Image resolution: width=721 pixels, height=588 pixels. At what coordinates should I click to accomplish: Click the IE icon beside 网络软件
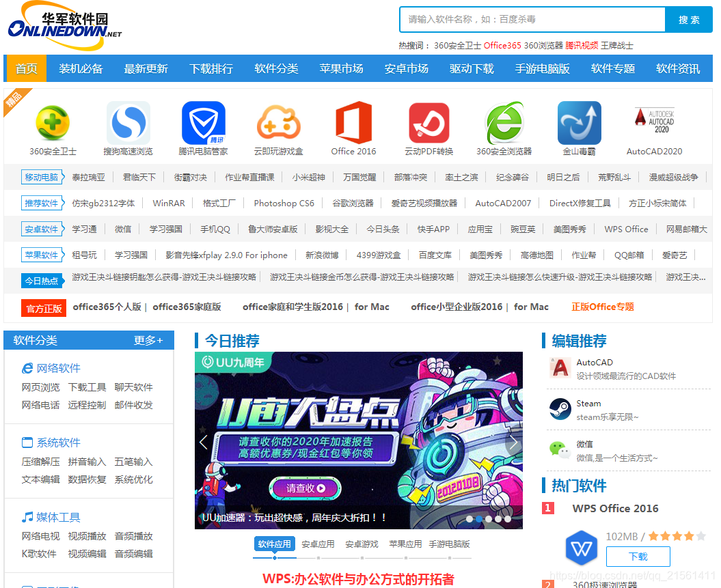coord(27,368)
